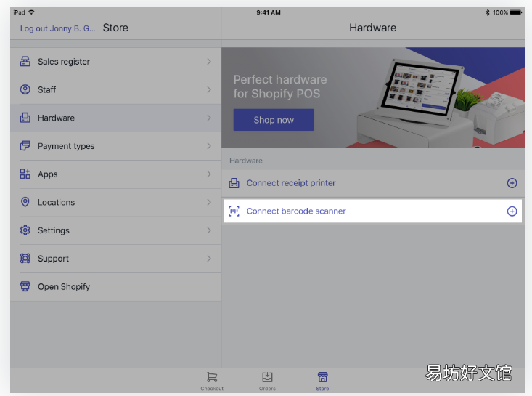Add barcode scanner with plus icon
Viewport: 532px width, 396px height.
(x=512, y=211)
